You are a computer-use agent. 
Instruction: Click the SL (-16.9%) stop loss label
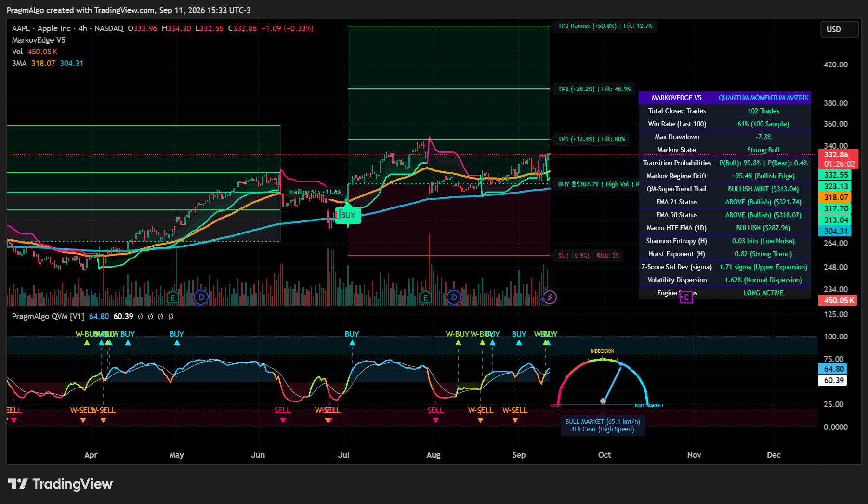point(589,256)
